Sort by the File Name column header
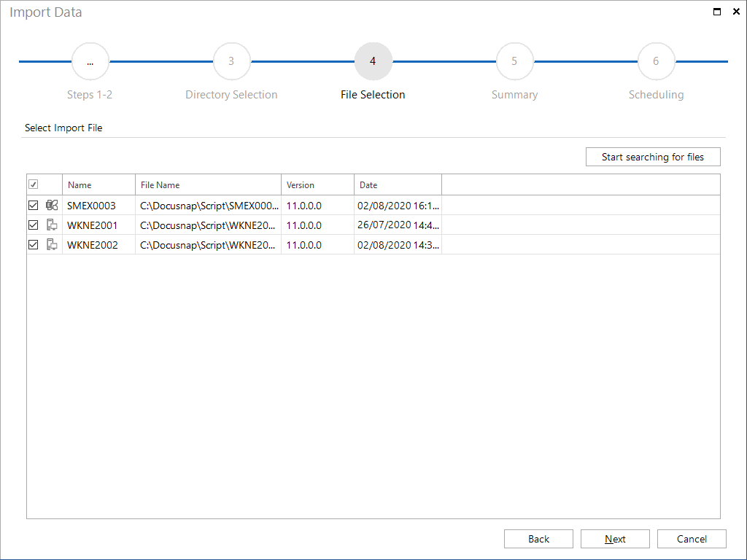The width and height of the screenshot is (747, 560). click(x=208, y=184)
